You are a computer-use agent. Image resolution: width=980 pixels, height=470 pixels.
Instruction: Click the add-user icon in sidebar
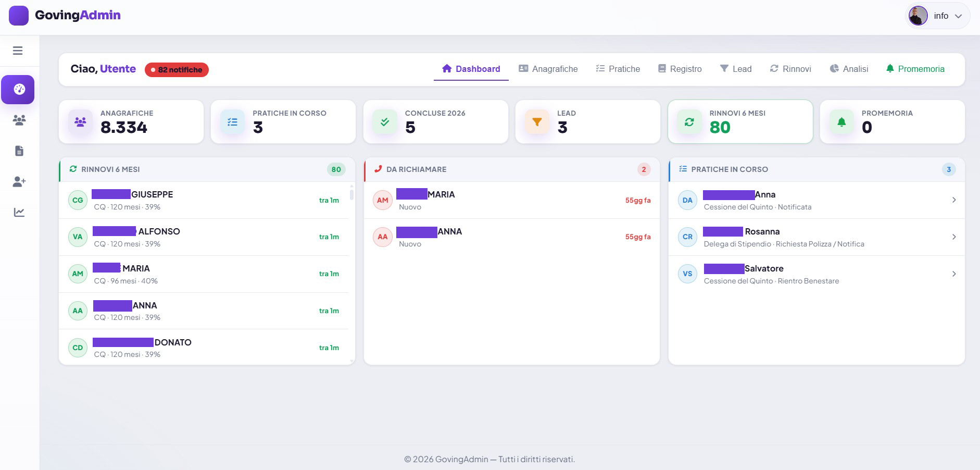click(19, 181)
